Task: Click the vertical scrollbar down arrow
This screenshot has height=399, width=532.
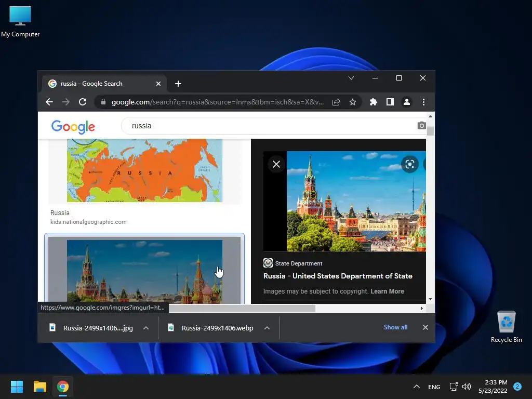Action: tap(430, 299)
